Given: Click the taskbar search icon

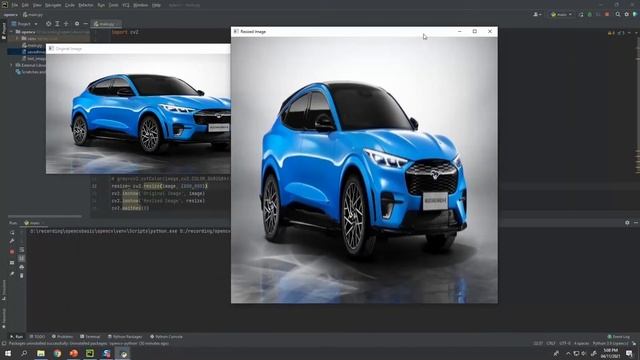Looking at the screenshot, I should point(24,353).
